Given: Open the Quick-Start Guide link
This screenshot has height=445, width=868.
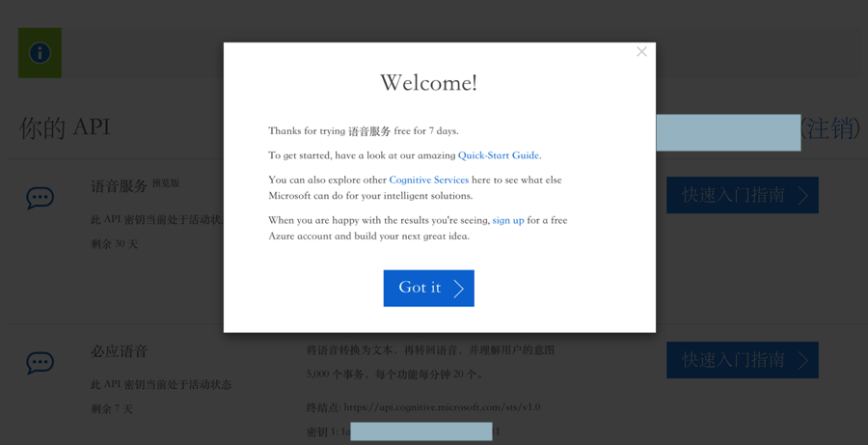Looking at the screenshot, I should 499,155.
